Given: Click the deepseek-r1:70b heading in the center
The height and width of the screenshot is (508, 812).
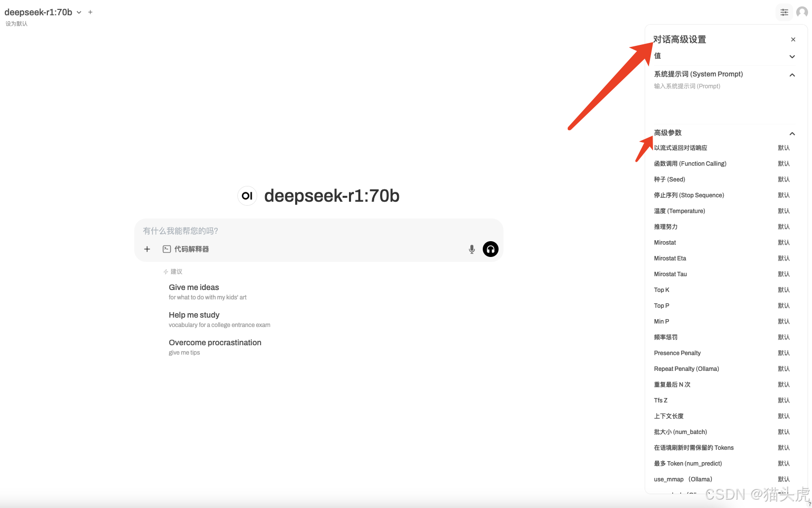Looking at the screenshot, I should coord(332,196).
